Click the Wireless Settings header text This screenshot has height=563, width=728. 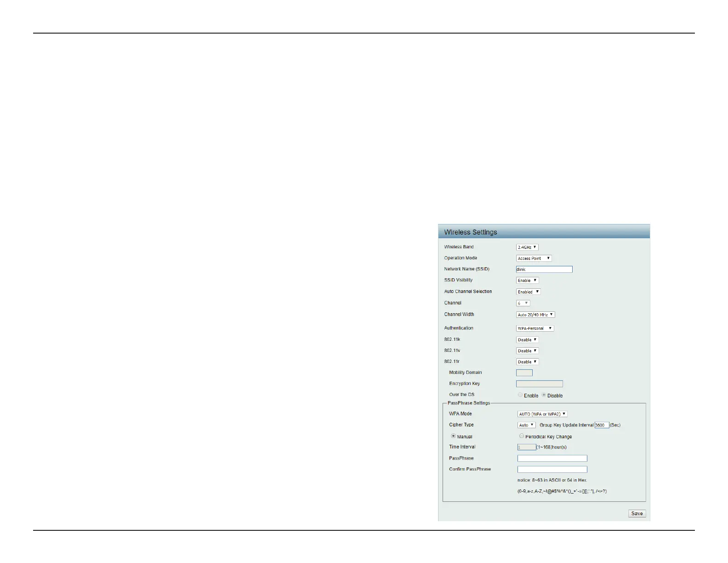click(x=471, y=232)
